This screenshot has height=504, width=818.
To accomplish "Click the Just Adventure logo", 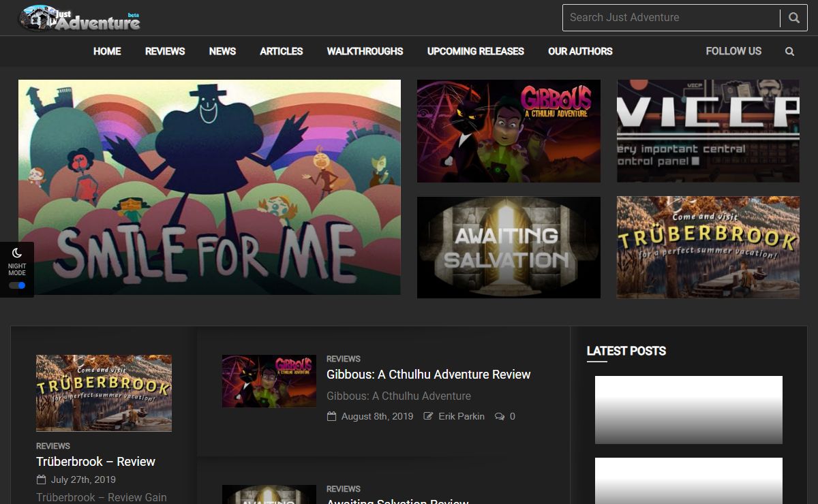I will (x=79, y=18).
